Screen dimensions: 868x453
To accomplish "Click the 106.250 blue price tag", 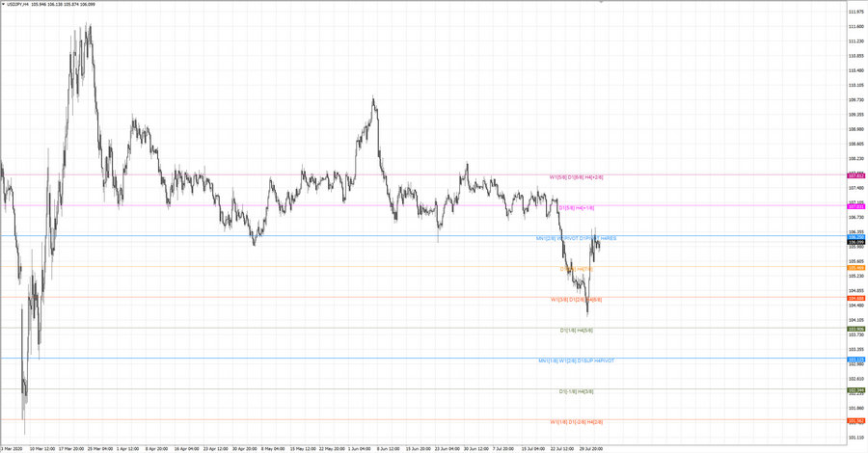I will 856,237.
